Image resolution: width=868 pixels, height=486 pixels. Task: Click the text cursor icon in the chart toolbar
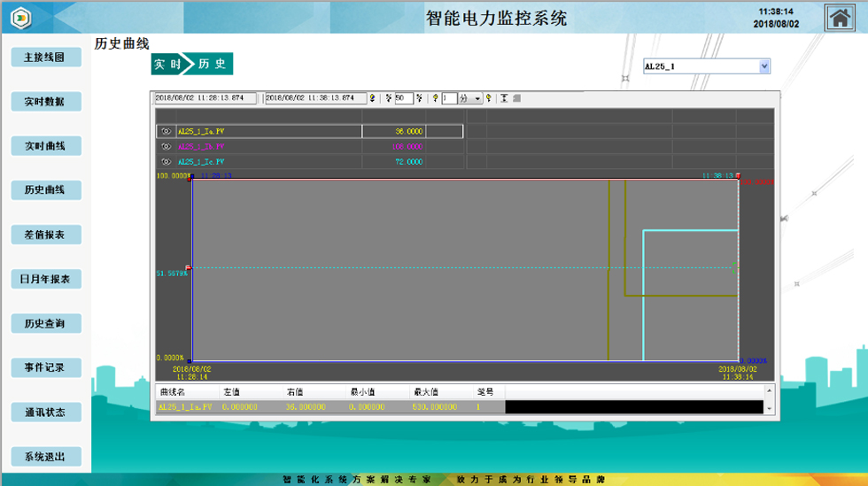pos(504,98)
